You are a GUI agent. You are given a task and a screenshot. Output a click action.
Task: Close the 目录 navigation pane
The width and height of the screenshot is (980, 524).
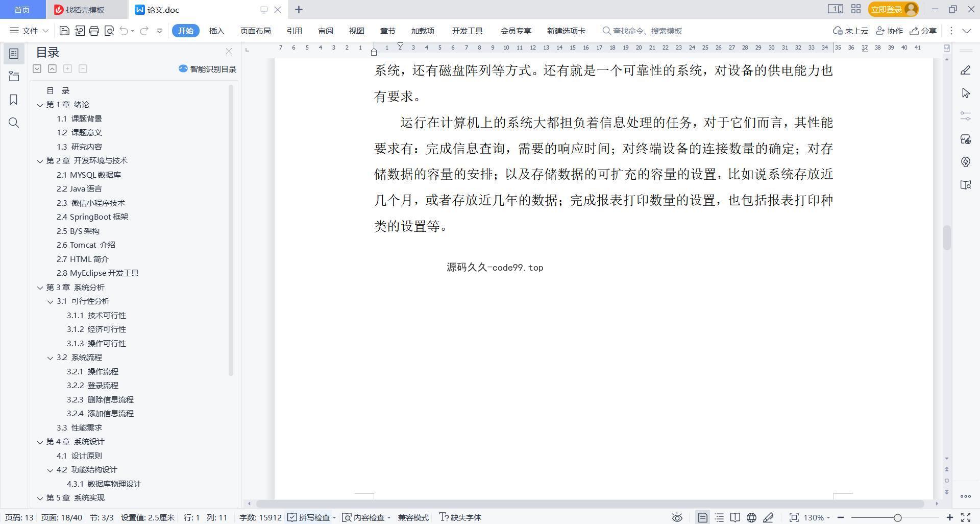[229, 52]
